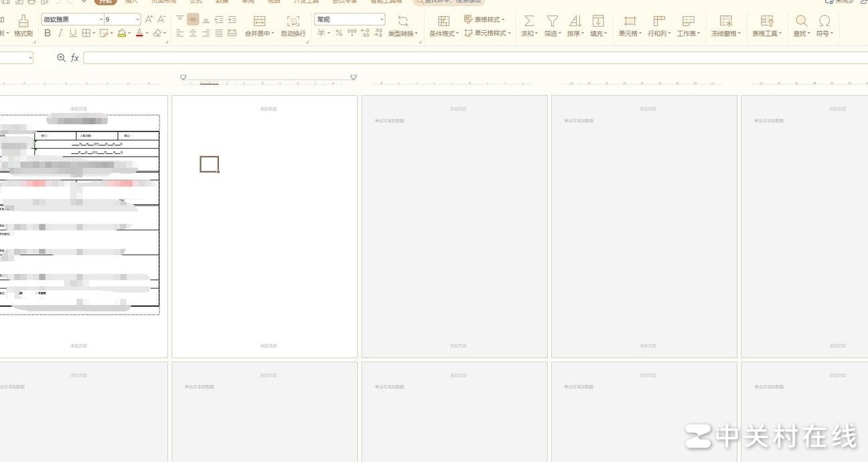Image resolution: width=868 pixels, height=462 pixels.
Task: Click the fx insert function icon
Action: tap(75, 58)
